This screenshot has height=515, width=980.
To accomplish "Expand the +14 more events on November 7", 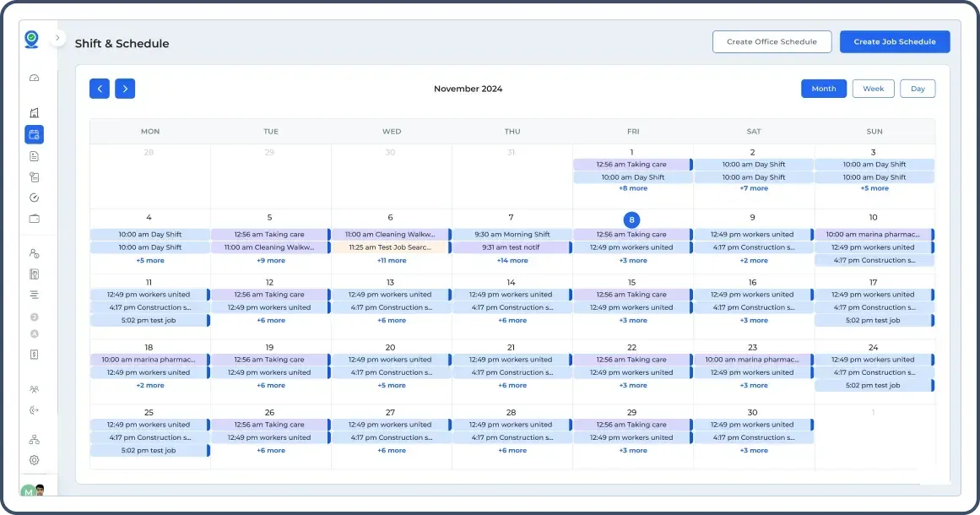I will 512,260.
